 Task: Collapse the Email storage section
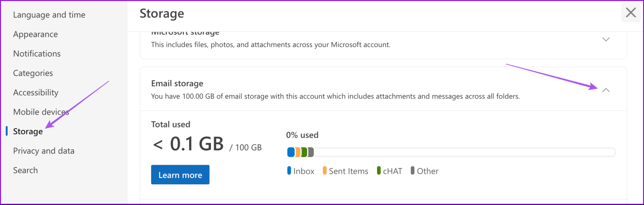(x=606, y=90)
